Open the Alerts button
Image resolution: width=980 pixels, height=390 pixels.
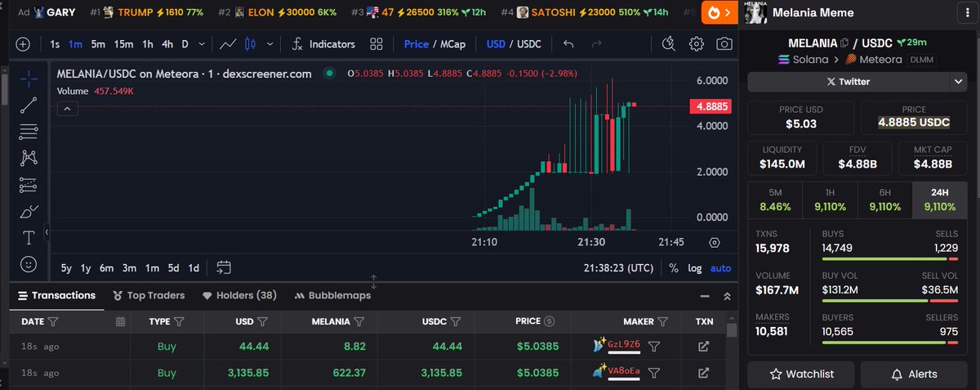(x=914, y=374)
